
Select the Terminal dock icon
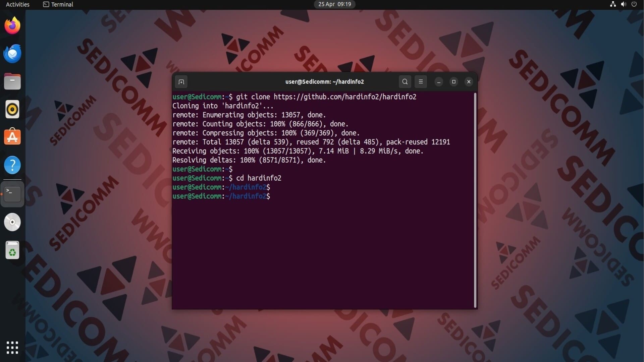click(12, 194)
